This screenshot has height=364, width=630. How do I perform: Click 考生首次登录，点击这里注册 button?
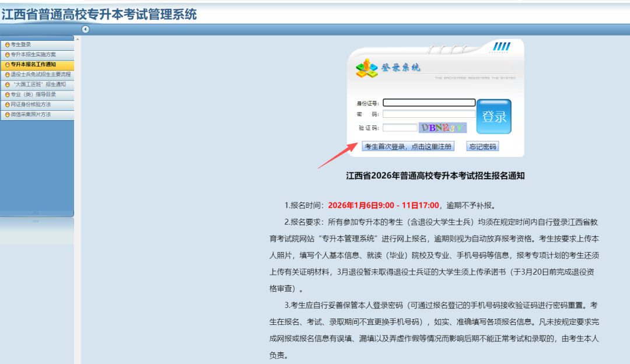408,146
